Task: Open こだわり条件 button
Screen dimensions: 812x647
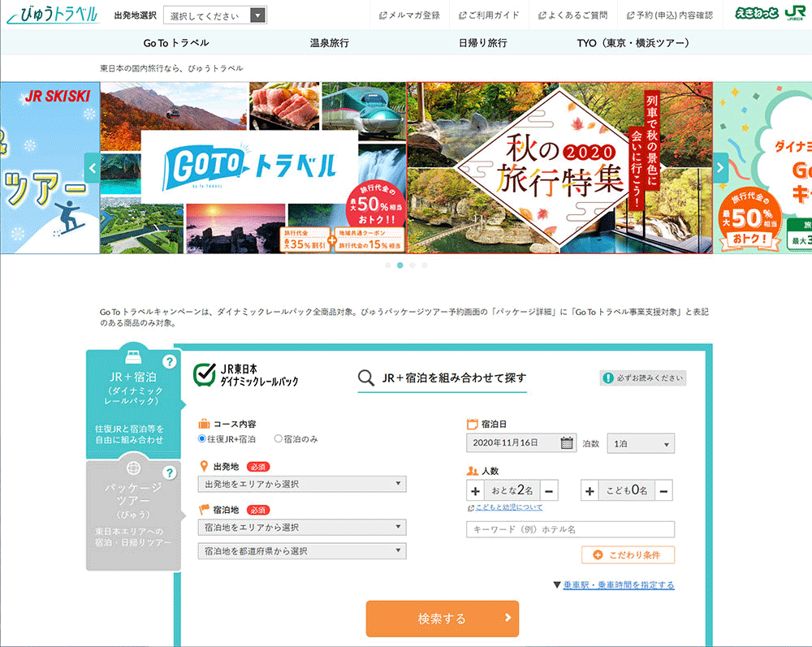Action: click(628, 555)
